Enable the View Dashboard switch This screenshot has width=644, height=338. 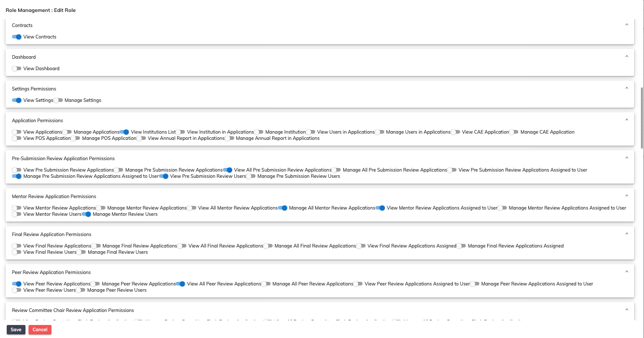pyautogui.click(x=17, y=69)
